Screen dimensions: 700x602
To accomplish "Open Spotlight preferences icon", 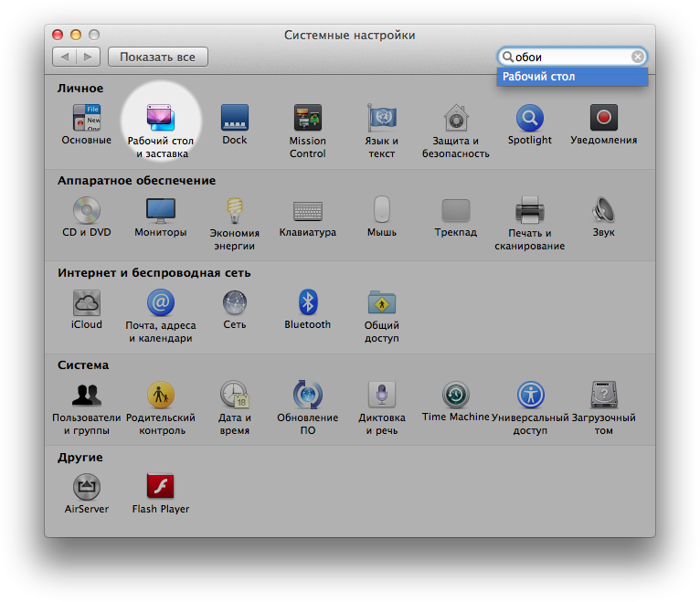I will (x=530, y=118).
